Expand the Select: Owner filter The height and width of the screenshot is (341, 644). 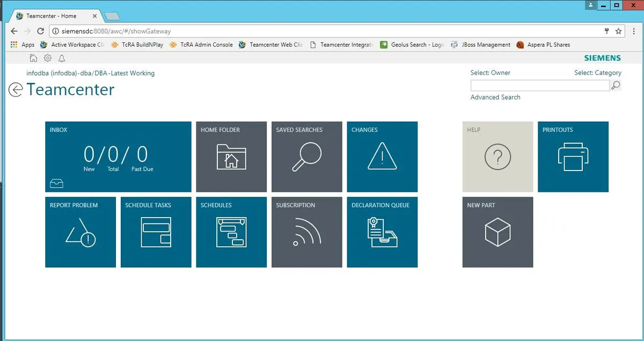[x=490, y=73]
